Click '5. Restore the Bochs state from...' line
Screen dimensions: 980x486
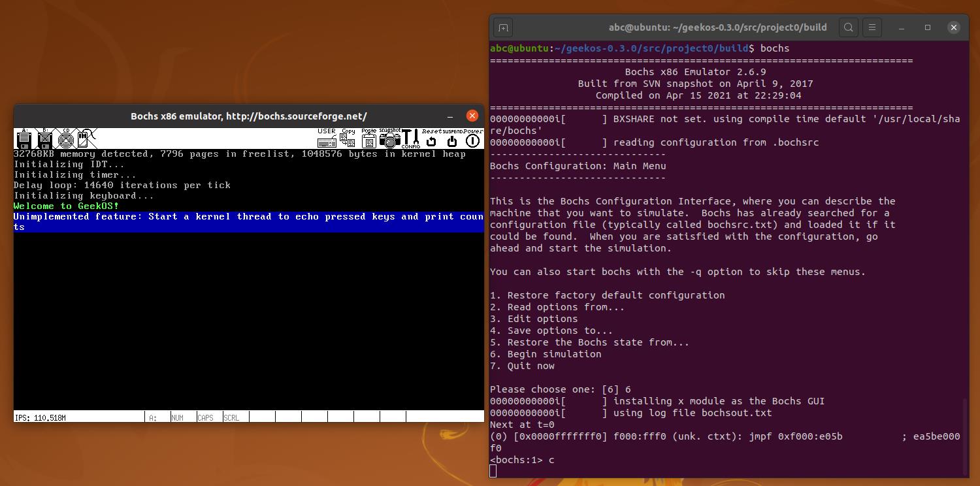coord(589,342)
